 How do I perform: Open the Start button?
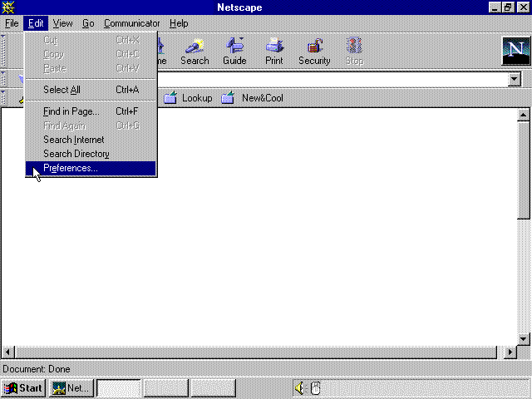(x=23, y=388)
